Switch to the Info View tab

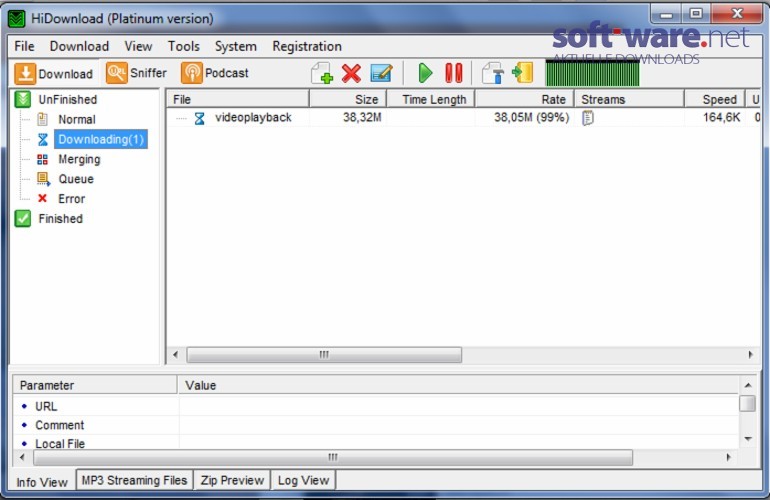point(42,482)
